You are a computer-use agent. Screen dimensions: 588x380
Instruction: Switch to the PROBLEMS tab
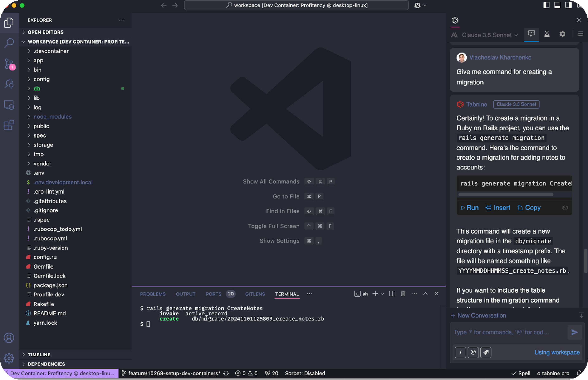tap(153, 294)
